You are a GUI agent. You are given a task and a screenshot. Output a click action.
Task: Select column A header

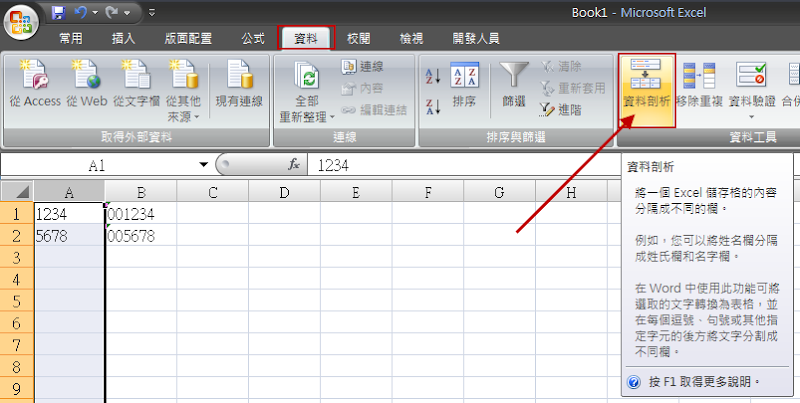[69, 192]
